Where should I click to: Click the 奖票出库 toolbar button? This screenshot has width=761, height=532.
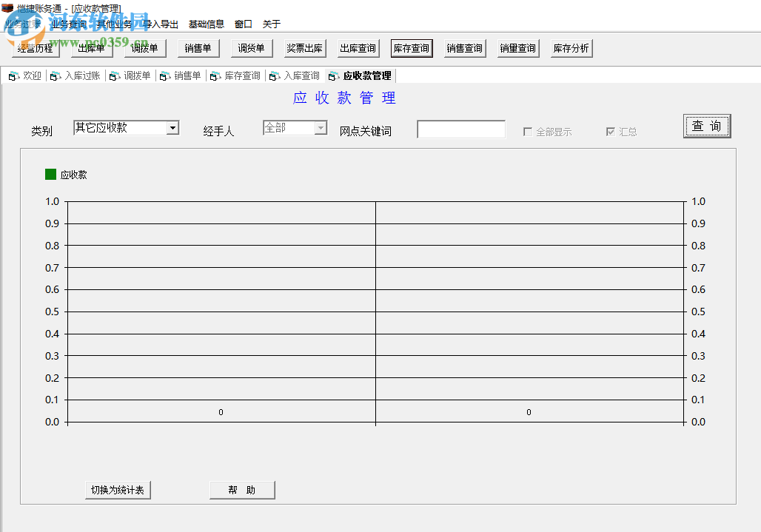pos(305,49)
